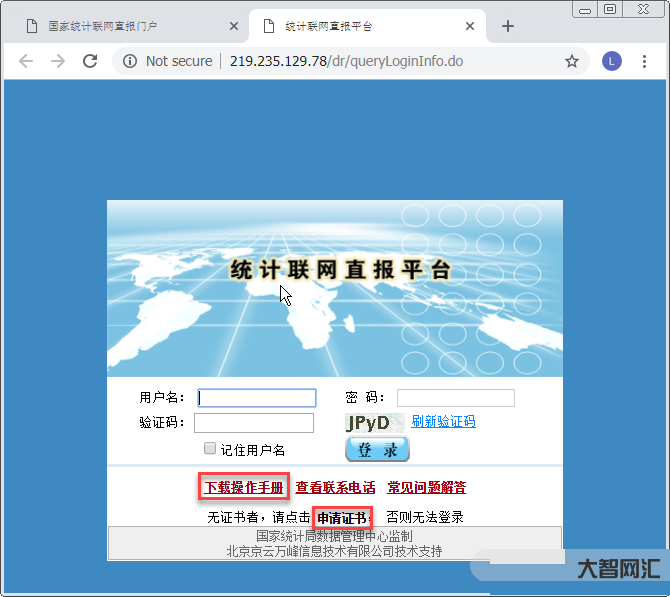
Task: Click into the 密码 password field
Action: (x=455, y=398)
